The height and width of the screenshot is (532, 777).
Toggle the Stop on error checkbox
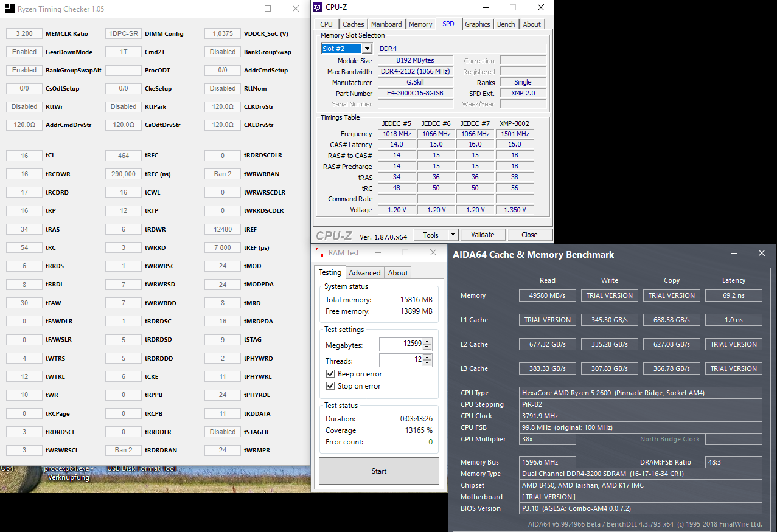330,386
